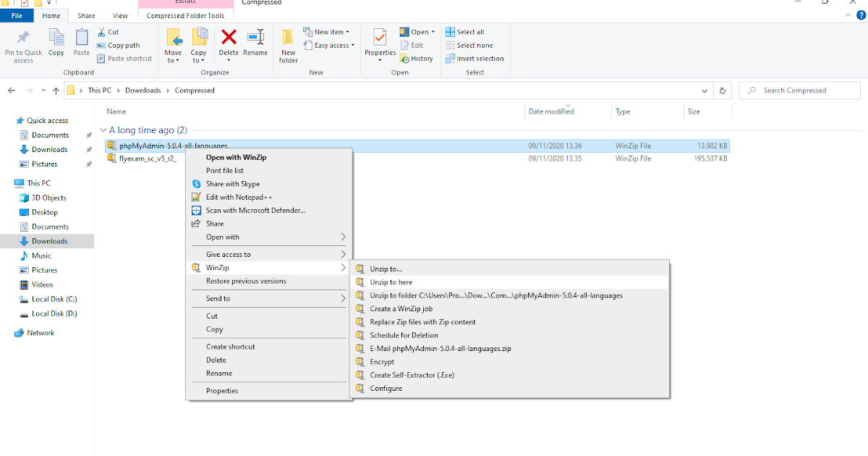Image resolution: width=868 pixels, height=456 pixels.
Task: Click the Properties icon in the Open group
Action: [379, 43]
